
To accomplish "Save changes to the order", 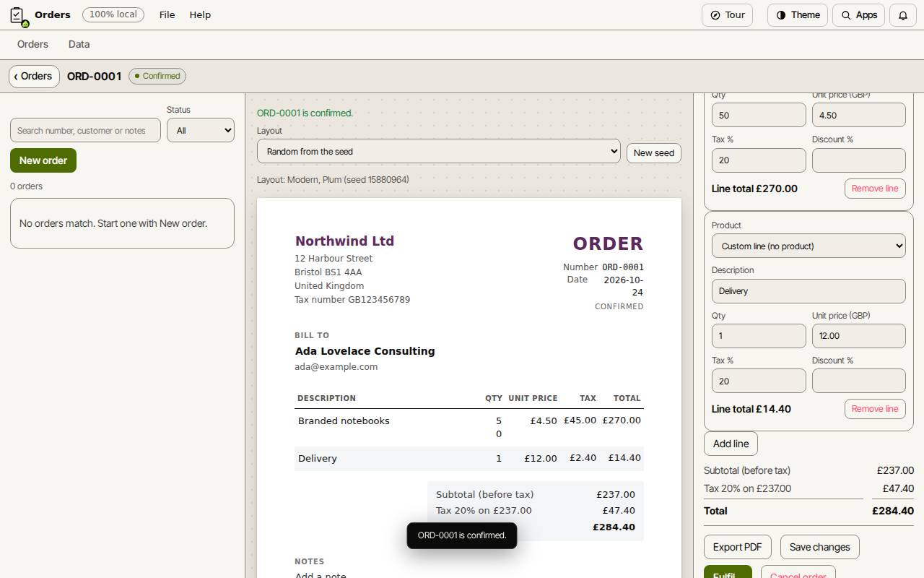I will (819, 547).
